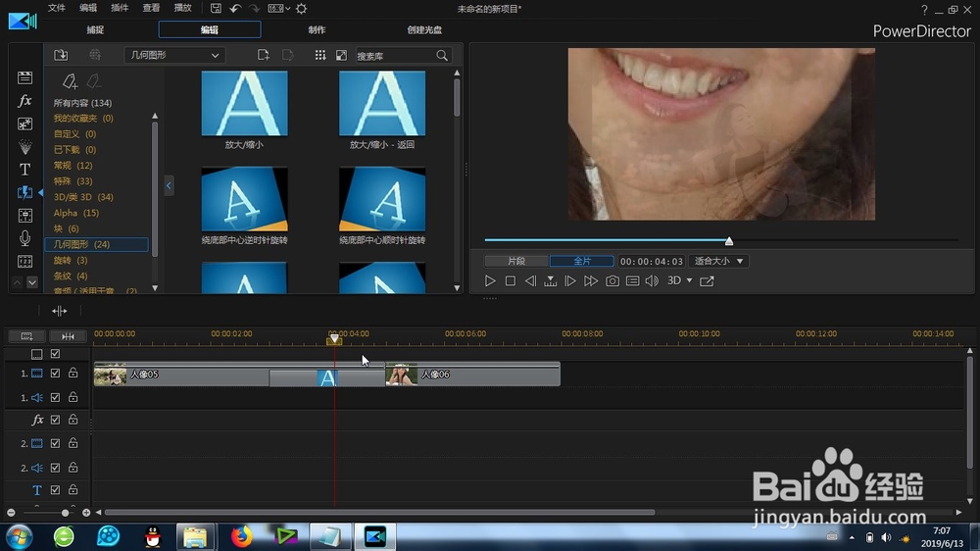Screen dimensions: 980x551
Task: Click the library search magnifier icon
Action: pyautogui.click(x=442, y=56)
